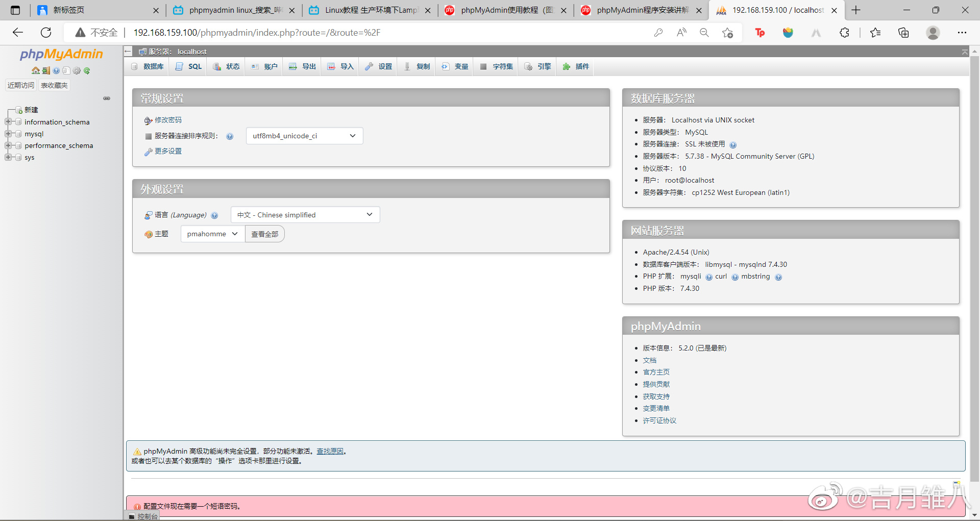Click the 查找原因 link in warning
This screenshot has width=980, height=521.
(330, 451)
